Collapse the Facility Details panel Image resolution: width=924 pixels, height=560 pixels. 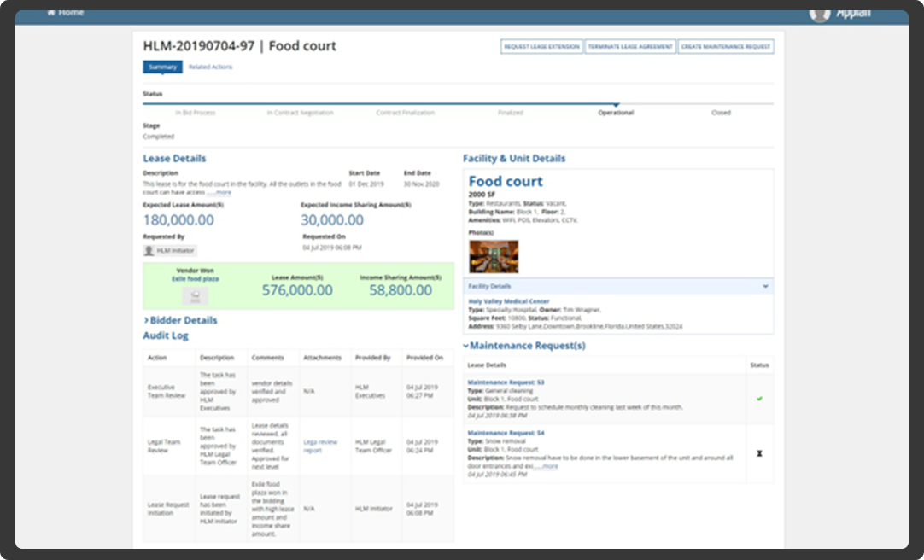tap(765, 284)
